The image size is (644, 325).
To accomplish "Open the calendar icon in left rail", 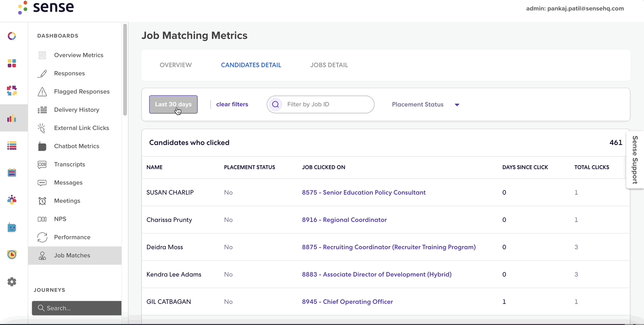I will pos(12,173).
